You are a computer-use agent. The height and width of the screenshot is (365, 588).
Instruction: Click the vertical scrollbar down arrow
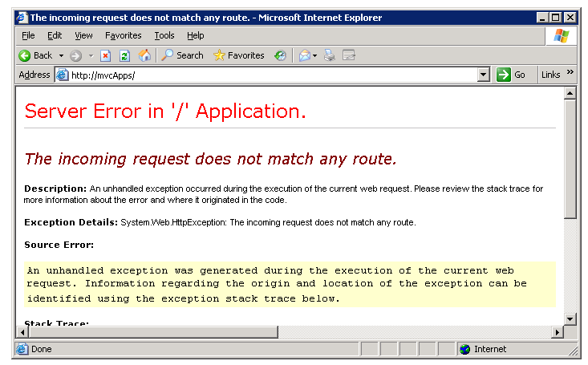pos(570,319)
